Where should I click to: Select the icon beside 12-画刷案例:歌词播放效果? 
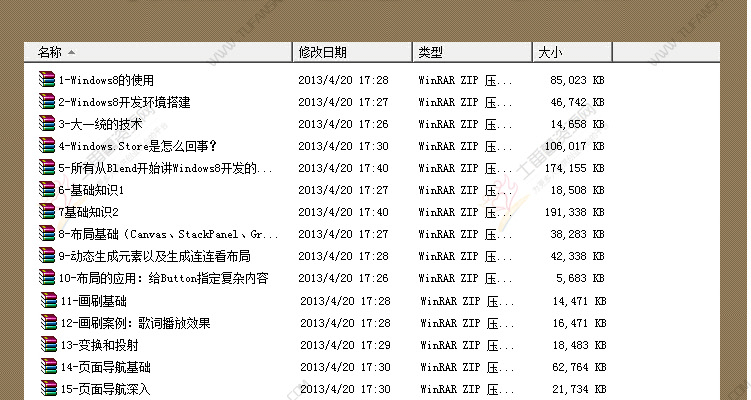(x=49, y=322)
